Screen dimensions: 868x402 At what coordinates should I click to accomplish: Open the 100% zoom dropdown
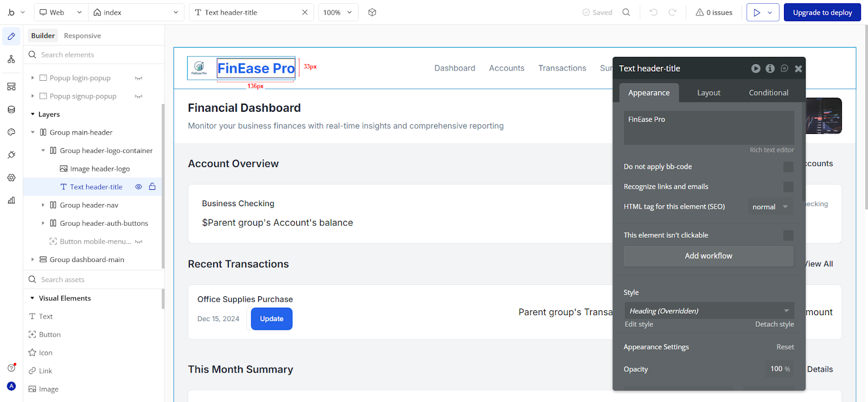click(339, 12)
